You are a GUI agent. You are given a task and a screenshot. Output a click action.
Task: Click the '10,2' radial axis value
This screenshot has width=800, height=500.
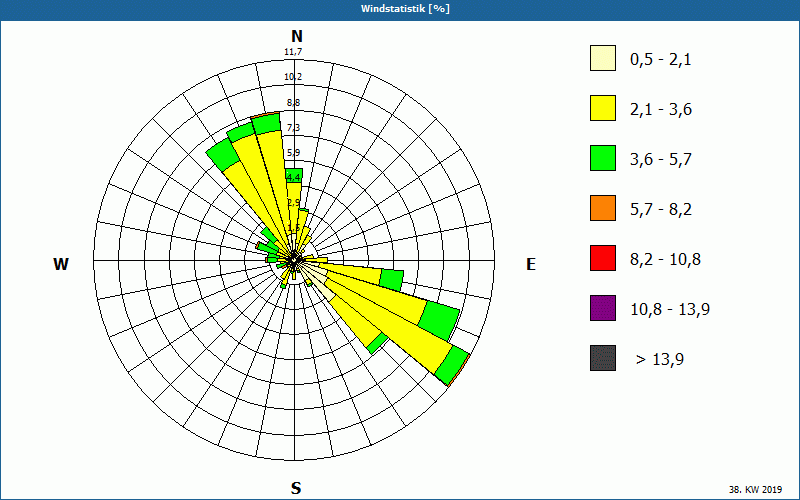point(293,77)
